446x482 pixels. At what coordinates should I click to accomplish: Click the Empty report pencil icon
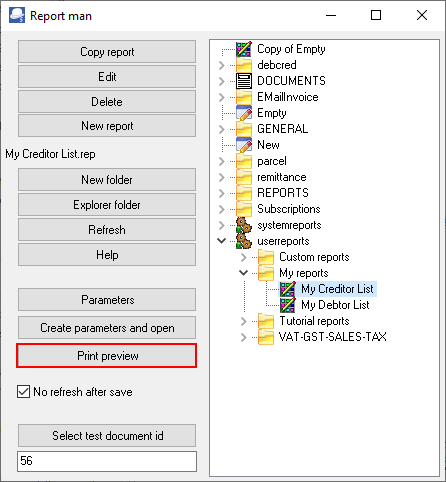(244, 113)
